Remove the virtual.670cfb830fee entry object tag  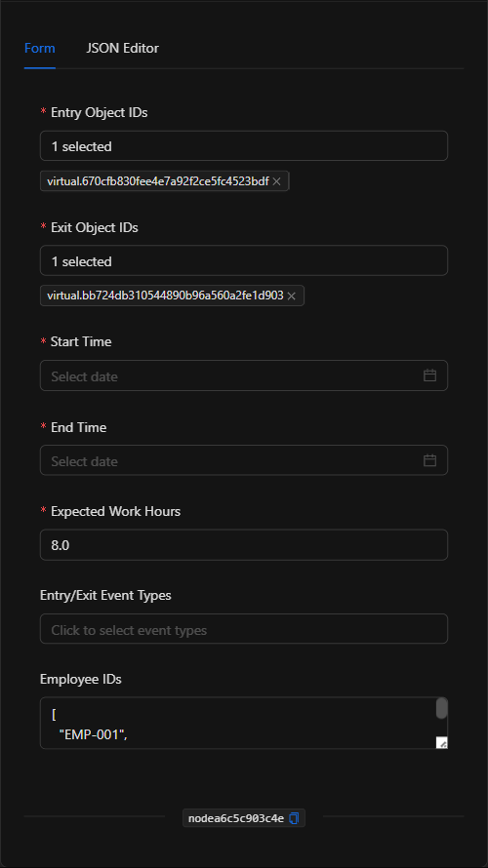click(277, 181)
